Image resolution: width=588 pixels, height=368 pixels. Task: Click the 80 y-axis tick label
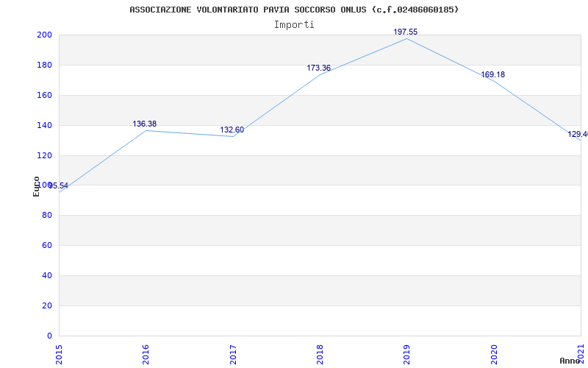47,216
